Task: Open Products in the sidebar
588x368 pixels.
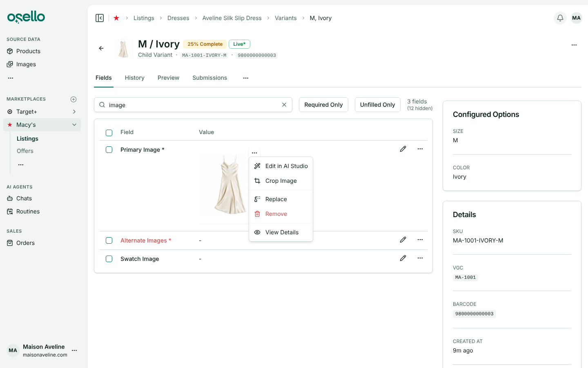Action: click(28, 51)
